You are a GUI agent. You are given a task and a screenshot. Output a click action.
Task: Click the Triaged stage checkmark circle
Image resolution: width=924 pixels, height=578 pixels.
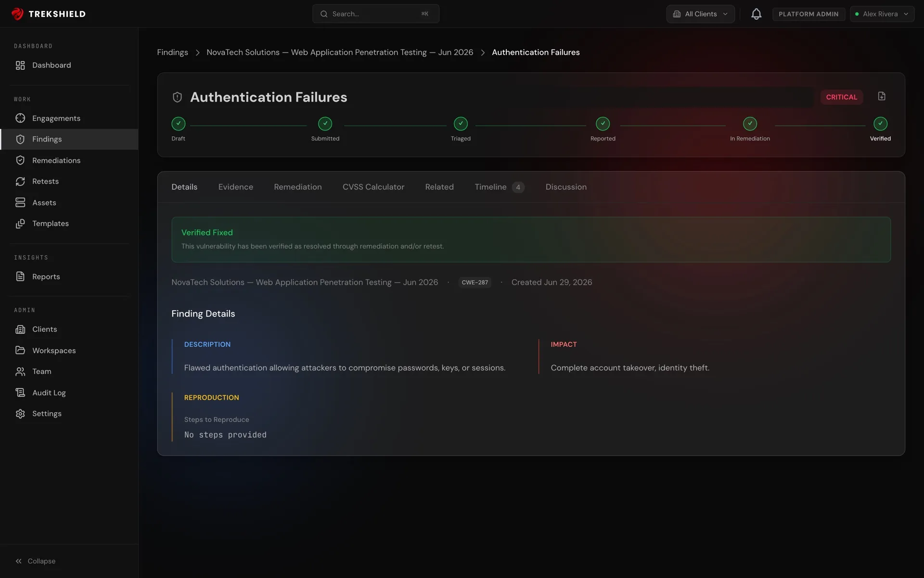pos(461,124)
